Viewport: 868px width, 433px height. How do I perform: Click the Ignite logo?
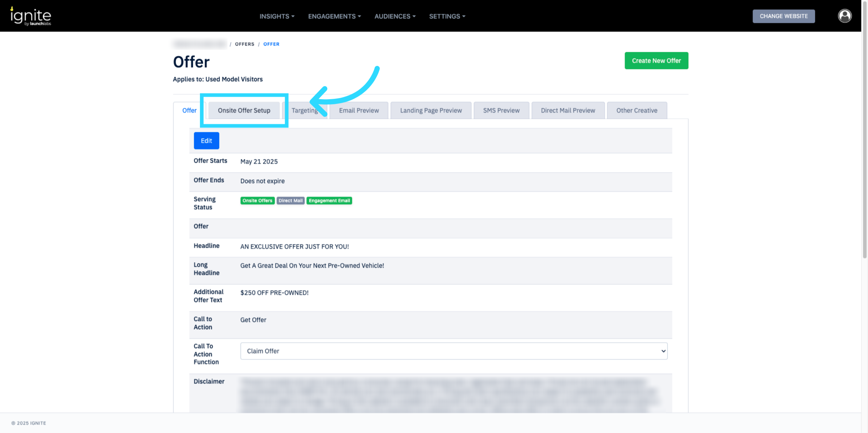pyautogui.click(x=31, y=16)
